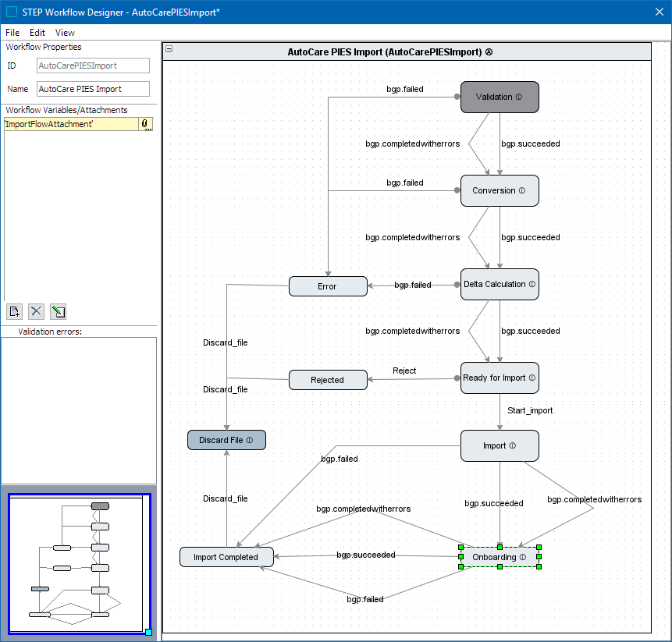Viewport: 672px width, 642px height.
Task: Click bgp.completedwitherrors label below Validation
Action: tap(413, 144)
